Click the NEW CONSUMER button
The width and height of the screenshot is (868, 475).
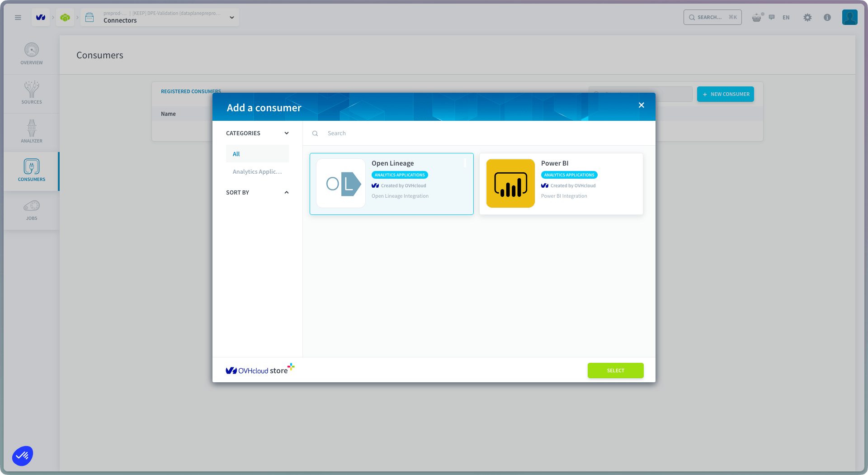(x=726, y=94)
